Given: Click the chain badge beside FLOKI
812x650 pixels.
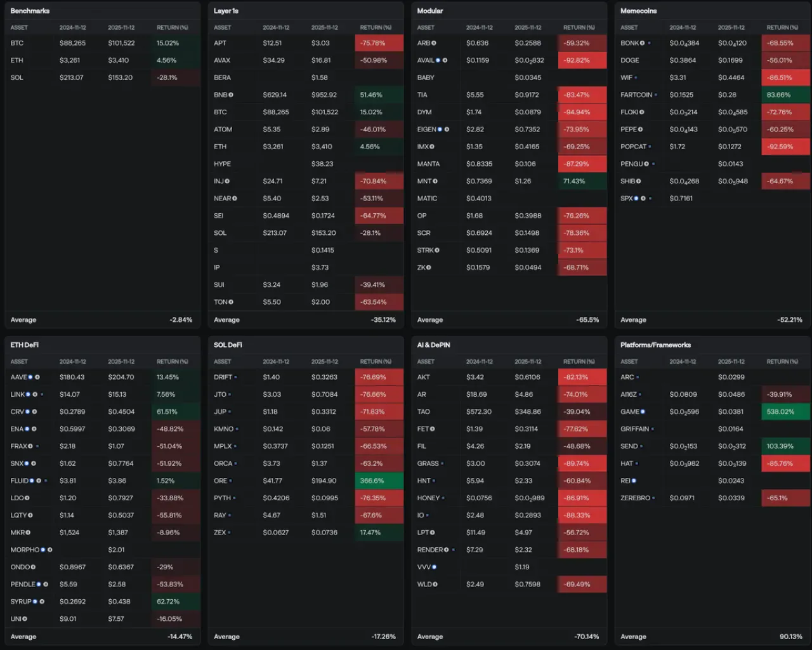Looking at the screenshot, I should (x=642, y=112).
